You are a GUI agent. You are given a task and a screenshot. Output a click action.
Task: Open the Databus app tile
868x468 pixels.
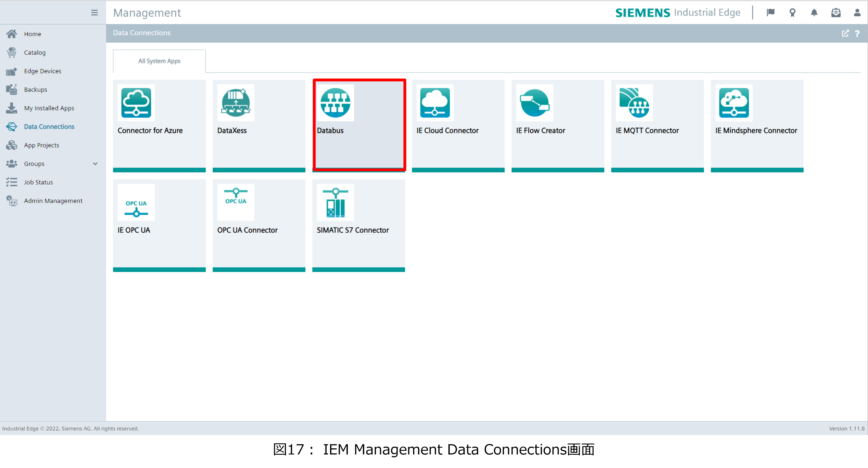coord(358,125)
